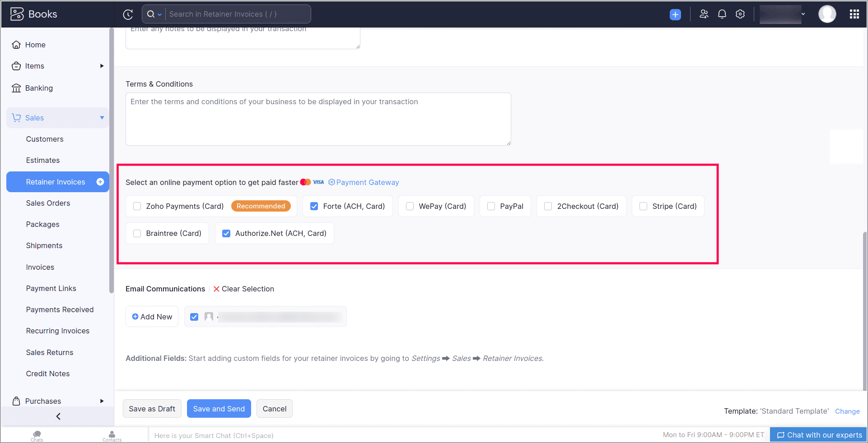Go to Invoices

pos(40,267)
